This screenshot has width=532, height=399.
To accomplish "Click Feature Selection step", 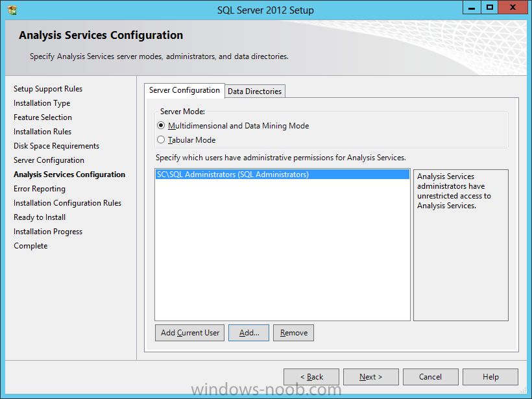I will tap(43, 117).
